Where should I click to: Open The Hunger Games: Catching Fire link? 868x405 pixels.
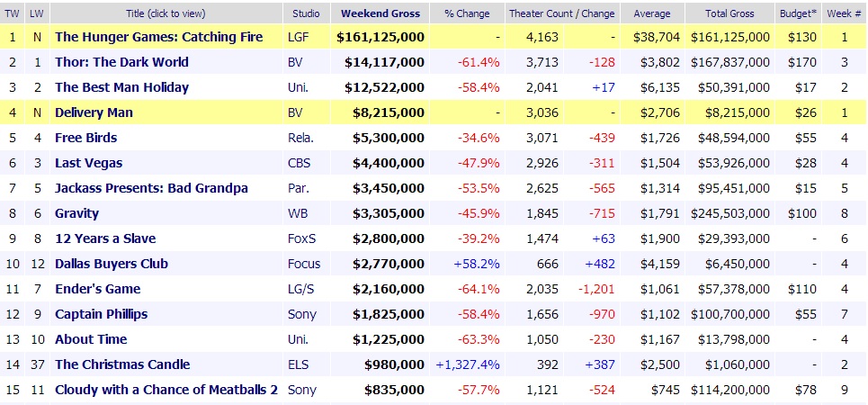(x=158, y=37)
